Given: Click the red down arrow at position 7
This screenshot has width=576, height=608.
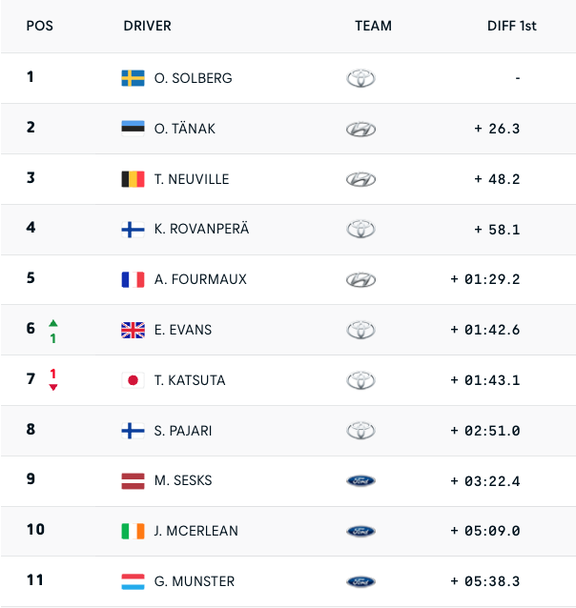Looking at the screenshot, I should tap(53, 387).
